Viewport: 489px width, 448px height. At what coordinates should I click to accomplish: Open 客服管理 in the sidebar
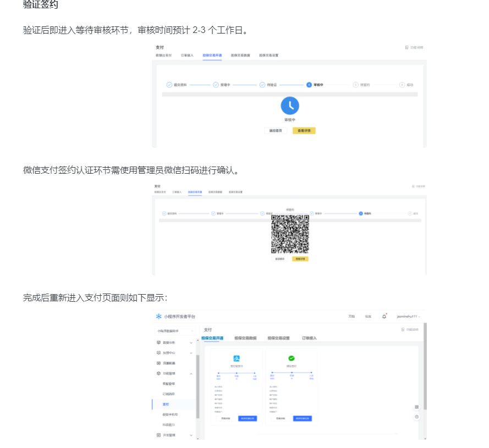point(169,384)
